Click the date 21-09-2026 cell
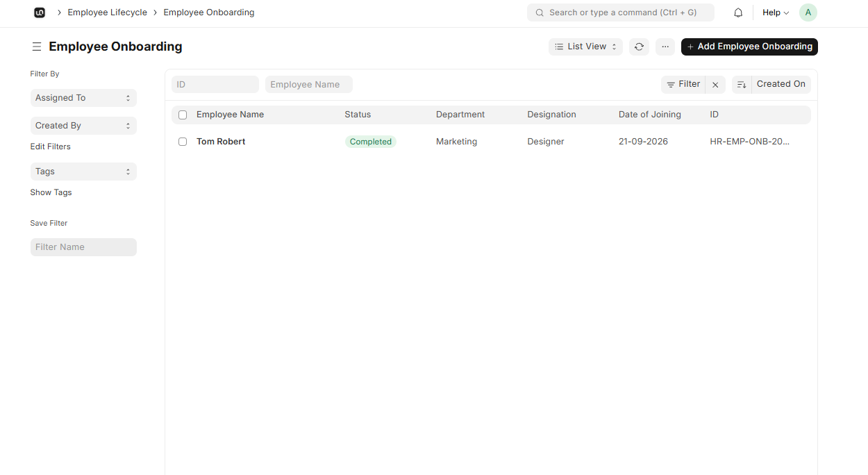Image resolution: width=868 pixels, height=475 pixels. [643, 142]
